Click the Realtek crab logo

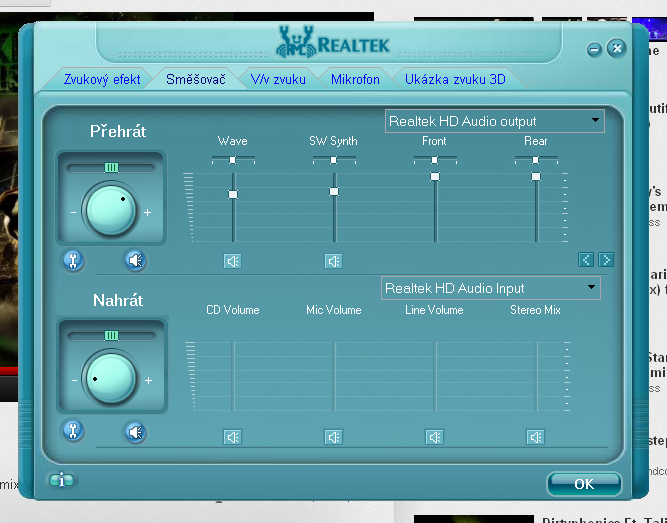click(296, 42)
